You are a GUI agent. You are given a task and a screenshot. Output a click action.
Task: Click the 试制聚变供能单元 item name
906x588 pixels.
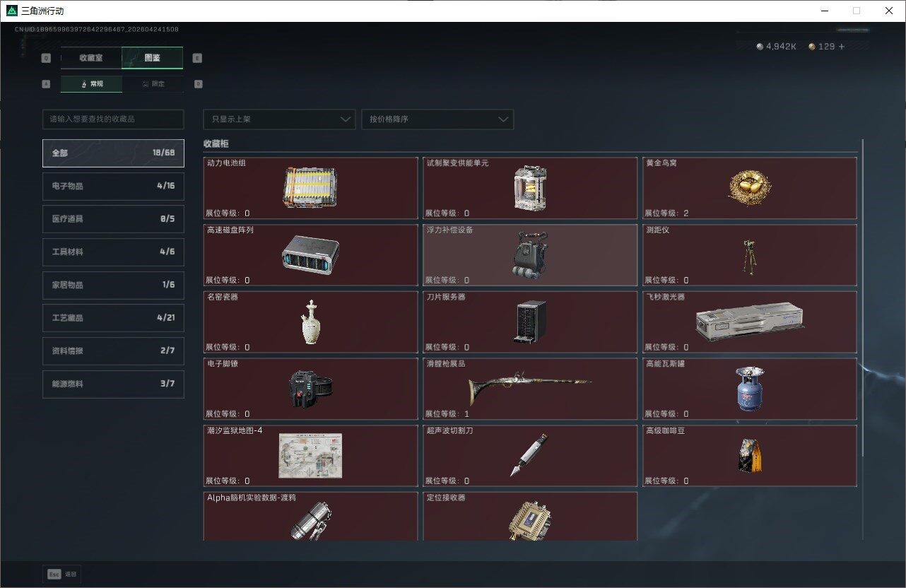point(457,163)
